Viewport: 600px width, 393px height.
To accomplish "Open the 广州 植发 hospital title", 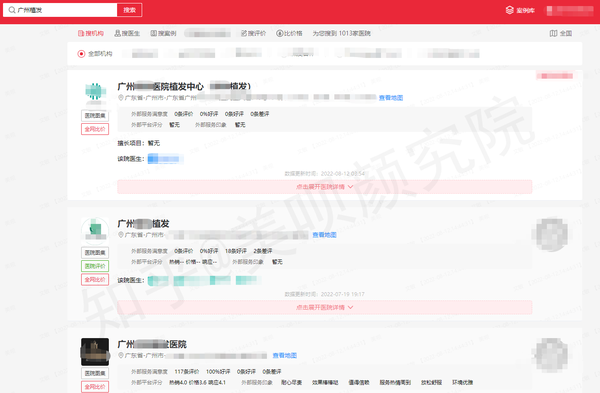I will coord(143,223).
